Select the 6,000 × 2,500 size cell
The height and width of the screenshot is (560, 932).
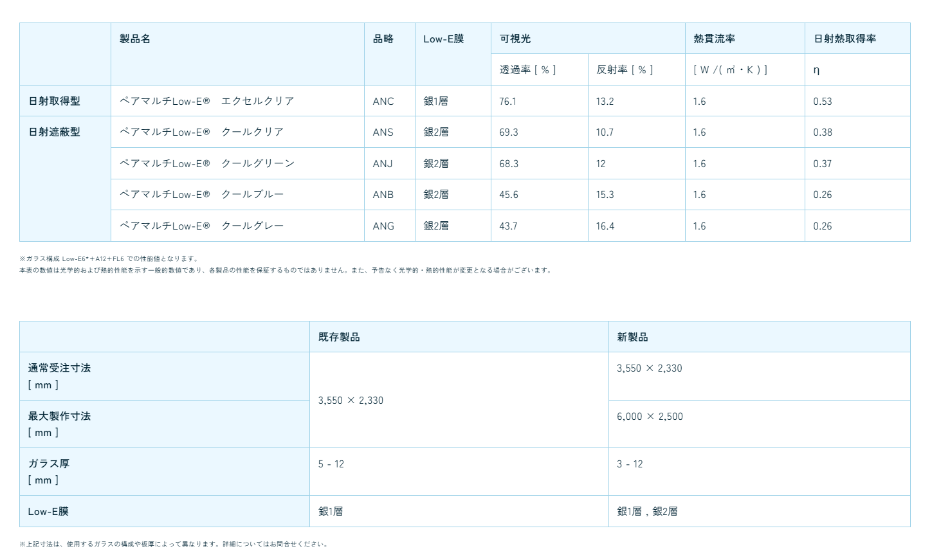[x=650, y=417]
